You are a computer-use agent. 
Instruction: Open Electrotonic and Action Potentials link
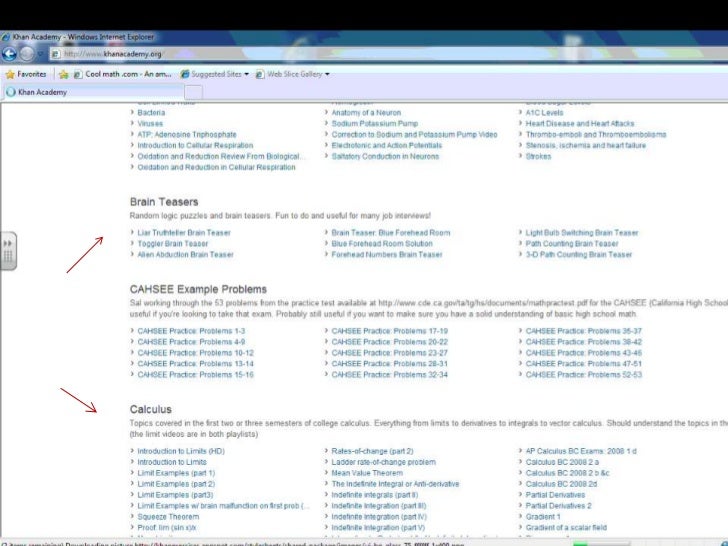pyautogui.click(x=387, y=145)
